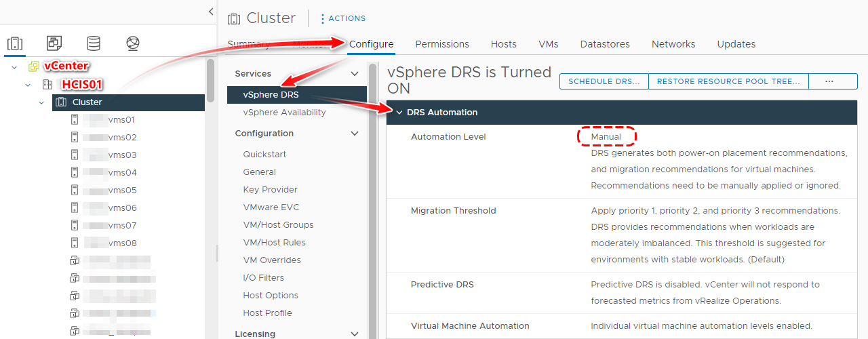Switch to the Permissions tab

click(442, 44)
